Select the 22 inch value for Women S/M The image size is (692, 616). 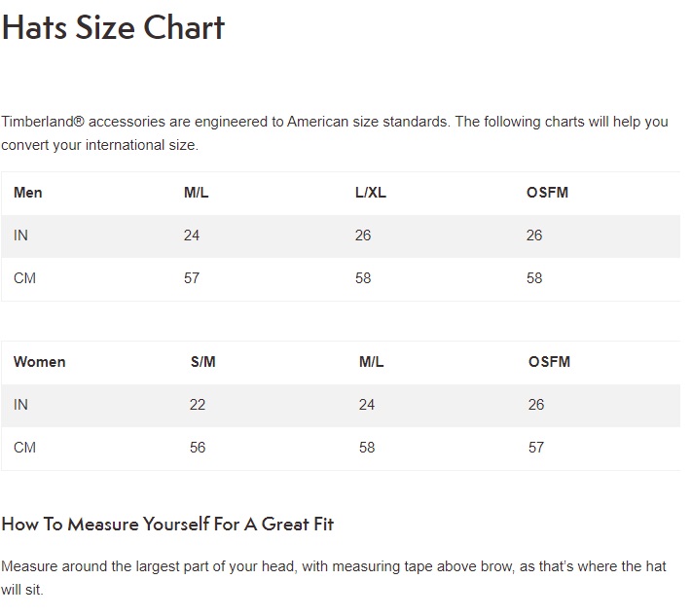tap(198, 405)
